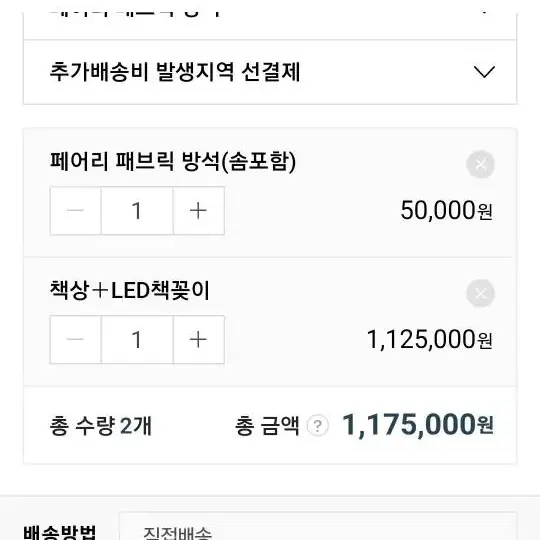Image resolution: width=540 pixels, height=540 pixels.
Task: Click the 1,125,000원 item price
Action: click(x=429, y=340)
